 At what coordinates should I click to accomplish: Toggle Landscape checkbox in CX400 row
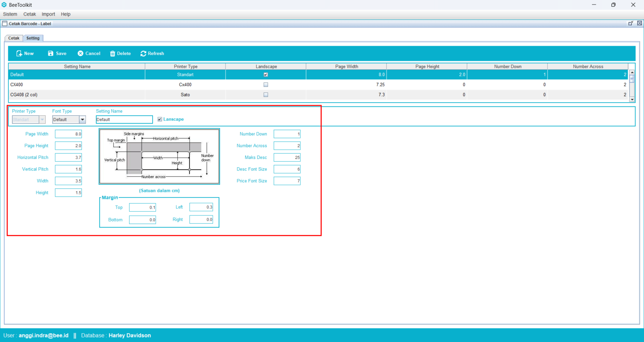pos(266,85)
